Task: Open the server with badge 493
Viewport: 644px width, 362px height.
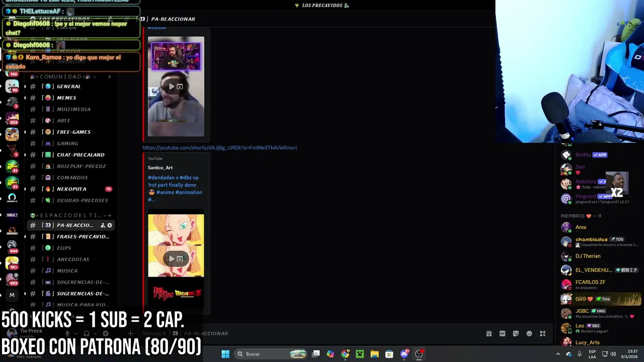Action: click(x=12, y=279)
